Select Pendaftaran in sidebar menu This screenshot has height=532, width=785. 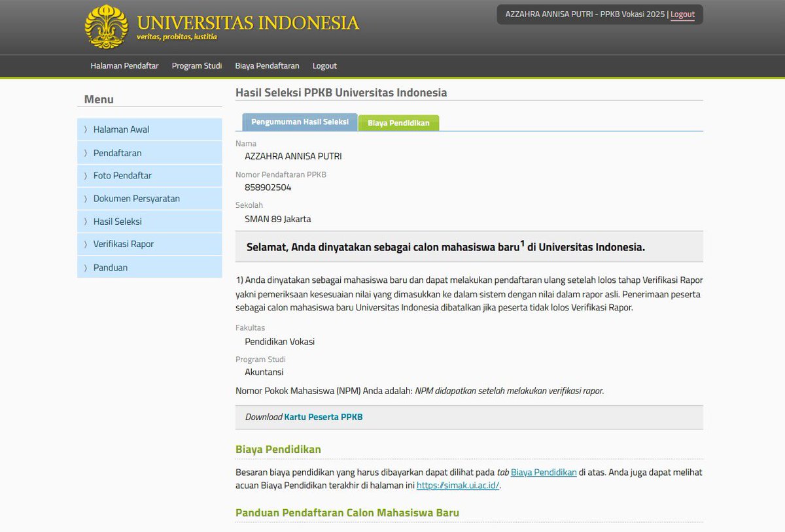click(x=150, y=153)
